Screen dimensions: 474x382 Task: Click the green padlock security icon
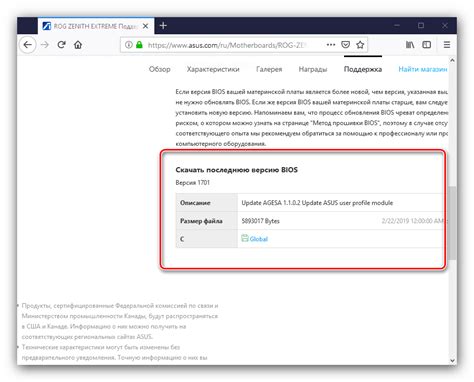pos(139,45)
